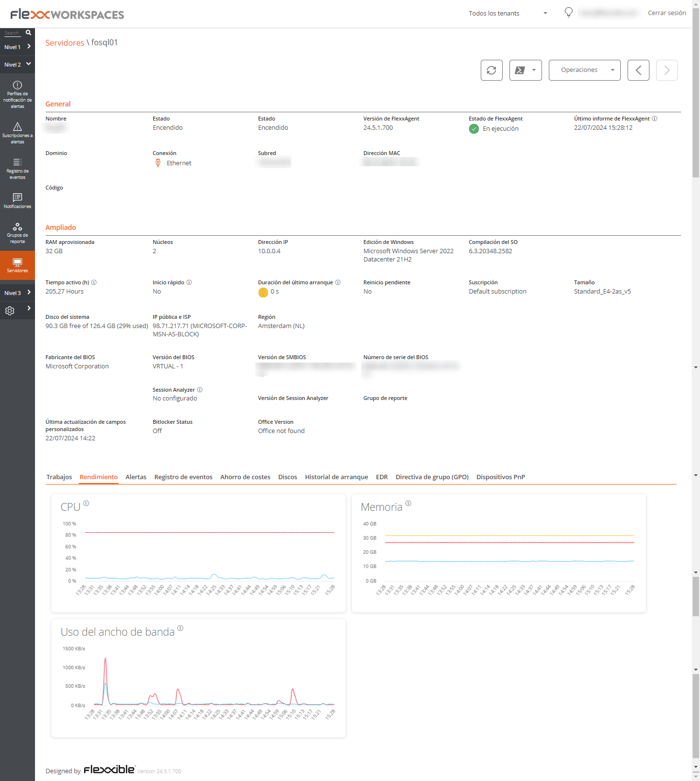Image resolution: width=700 pixels, height=781 pixels.
Task: Expand the Nivel 1 menu section
Action: pyautogui.click(x=17, y=47)
